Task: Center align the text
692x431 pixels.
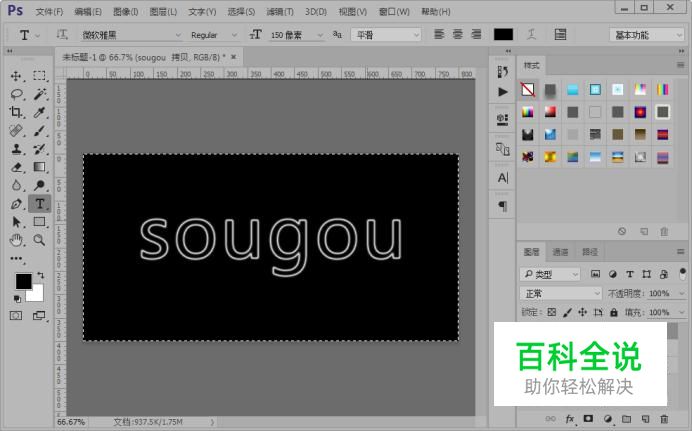Action: click(458, 34)
